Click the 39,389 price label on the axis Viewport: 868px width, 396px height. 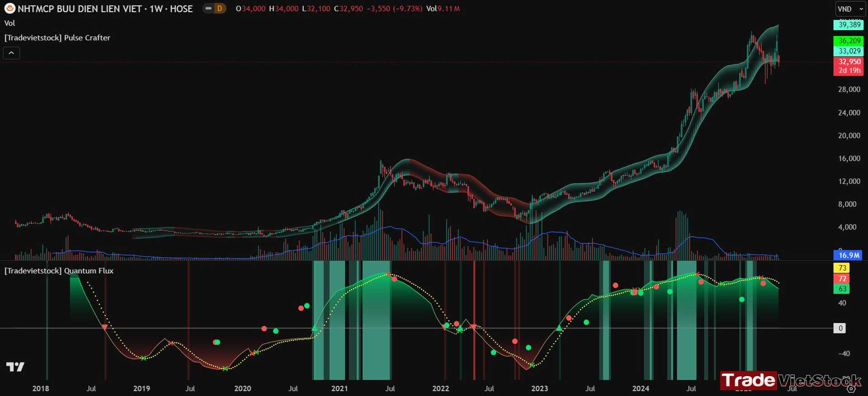click(x=849, y=25)
